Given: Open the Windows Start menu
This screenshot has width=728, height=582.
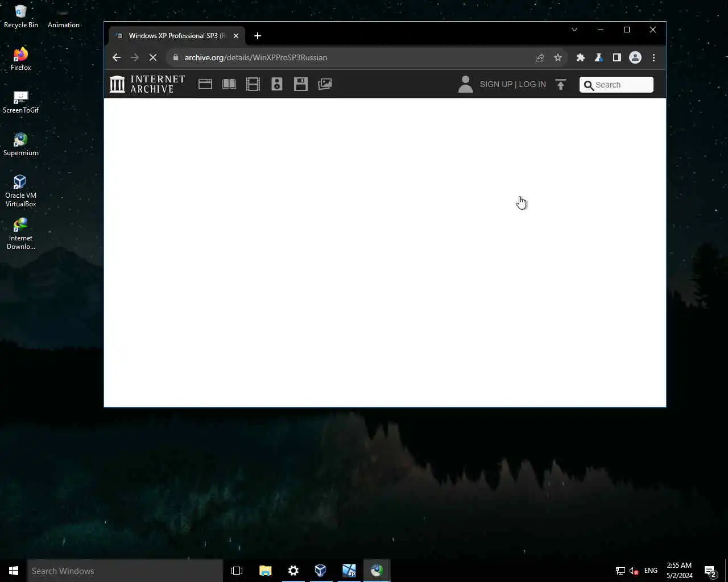Looking at the screenshot, I should (14, 571).
